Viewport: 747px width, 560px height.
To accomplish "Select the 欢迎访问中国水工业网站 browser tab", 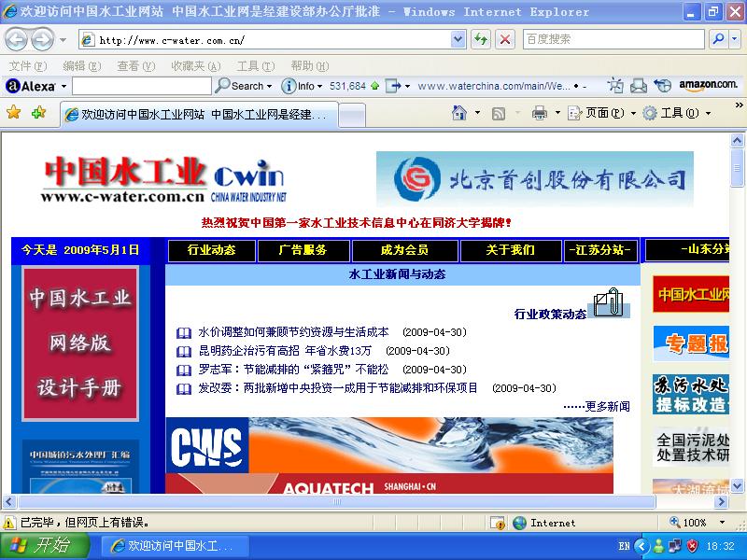I will click(199, 115).
